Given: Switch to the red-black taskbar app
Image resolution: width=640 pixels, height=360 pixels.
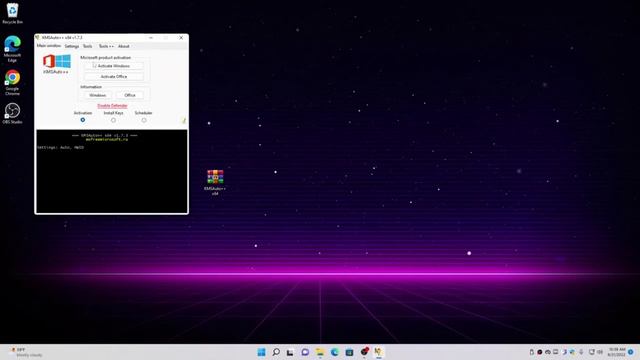Looking at the screenshot, I should point(364,352).
